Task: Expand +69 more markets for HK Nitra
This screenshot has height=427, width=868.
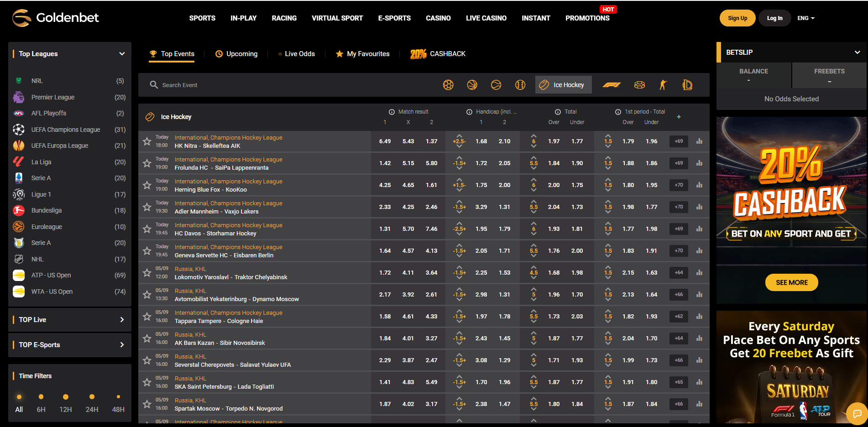Action: tap(679, 141)
